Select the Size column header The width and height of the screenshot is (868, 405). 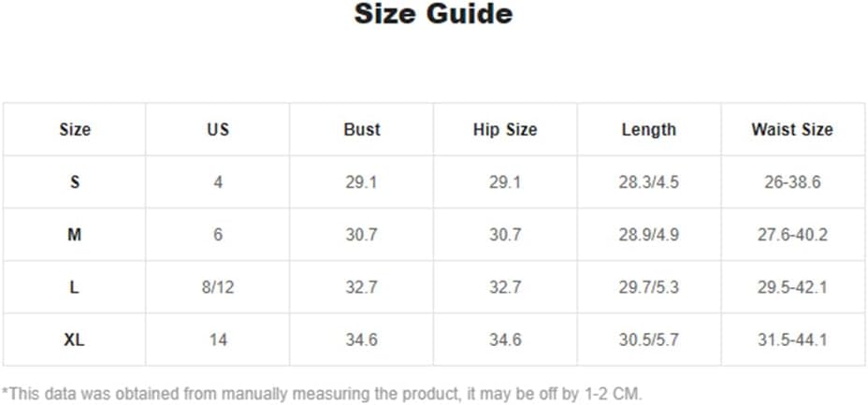[x=75, y=129]
